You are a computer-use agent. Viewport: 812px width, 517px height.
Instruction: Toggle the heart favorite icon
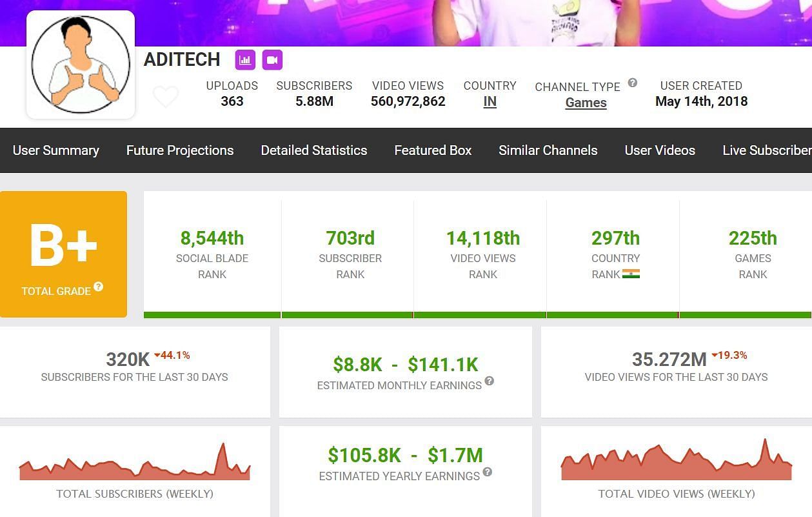click(x=166, y=97)
